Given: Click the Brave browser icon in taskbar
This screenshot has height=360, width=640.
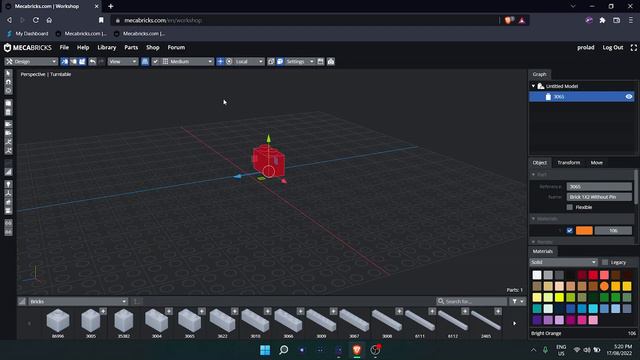Looking at the screenshot, I should point(357,350).
